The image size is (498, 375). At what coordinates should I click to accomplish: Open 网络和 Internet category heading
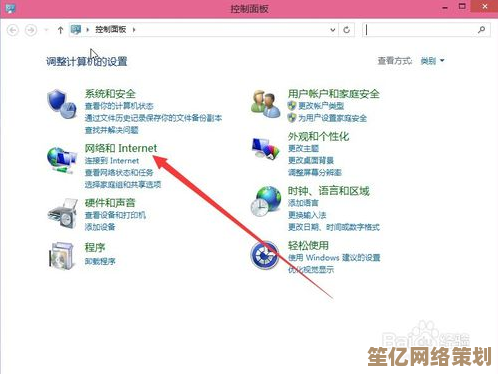tap(121, 148)
